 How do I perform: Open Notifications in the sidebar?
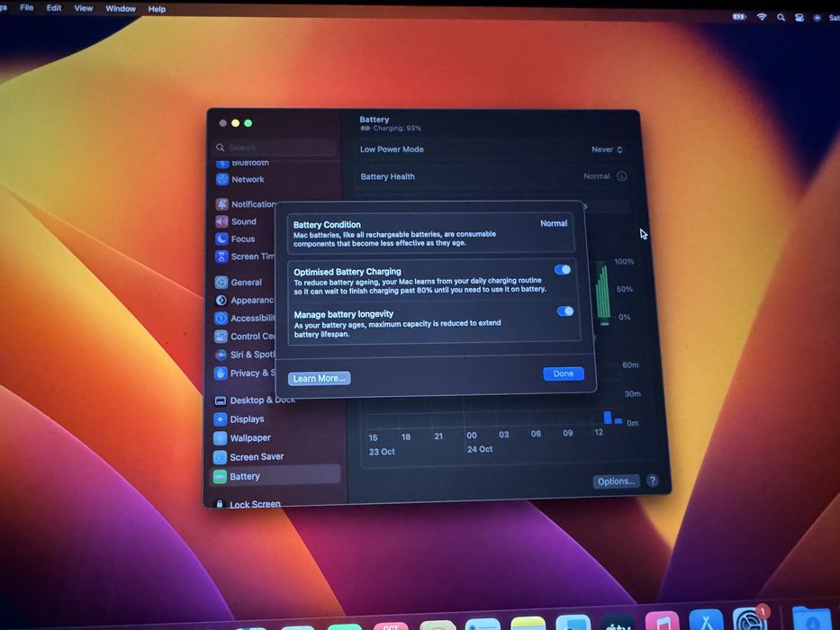tap(246, 204)
